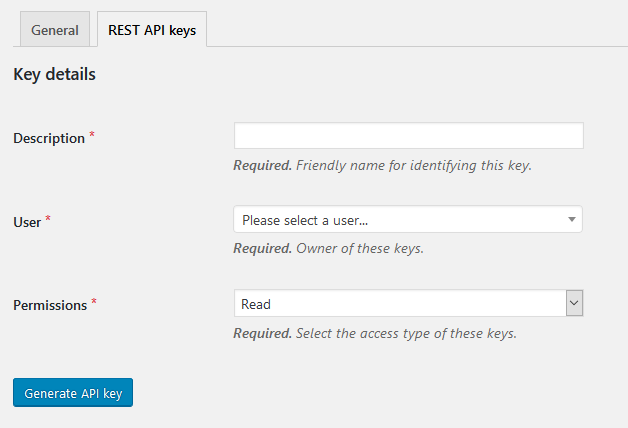Click the red asterisk beside User
628x428 pixels.
pos(48,218)
